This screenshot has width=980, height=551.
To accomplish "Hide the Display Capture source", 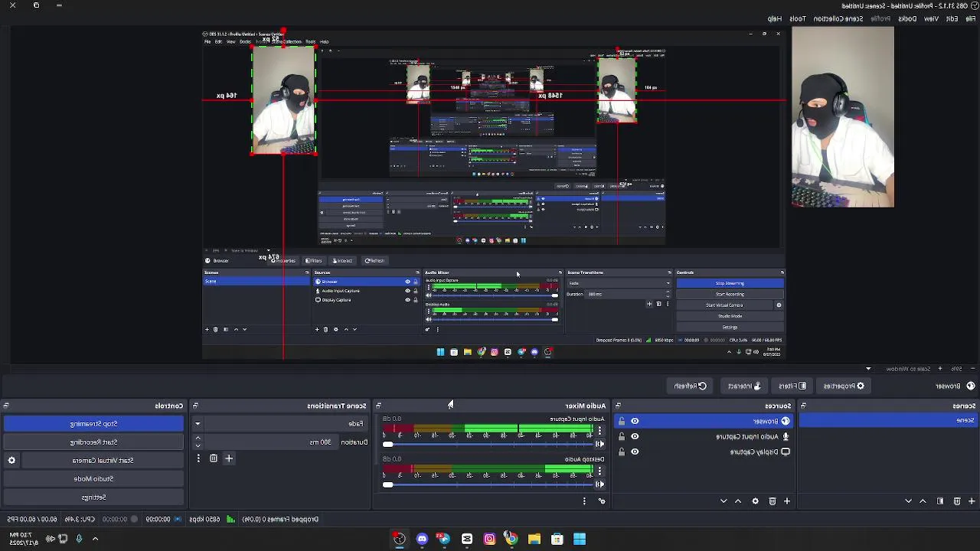I will [635, 452].
